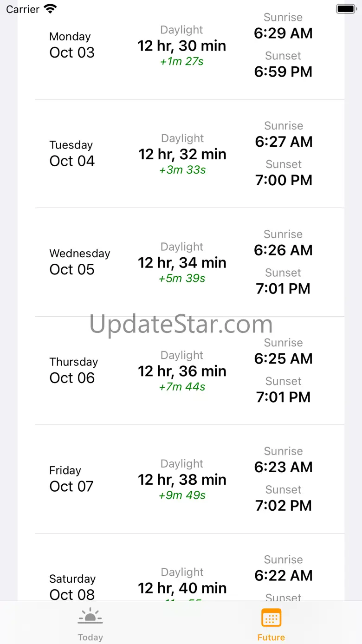Select the Friday Oct 07 date

71,479
